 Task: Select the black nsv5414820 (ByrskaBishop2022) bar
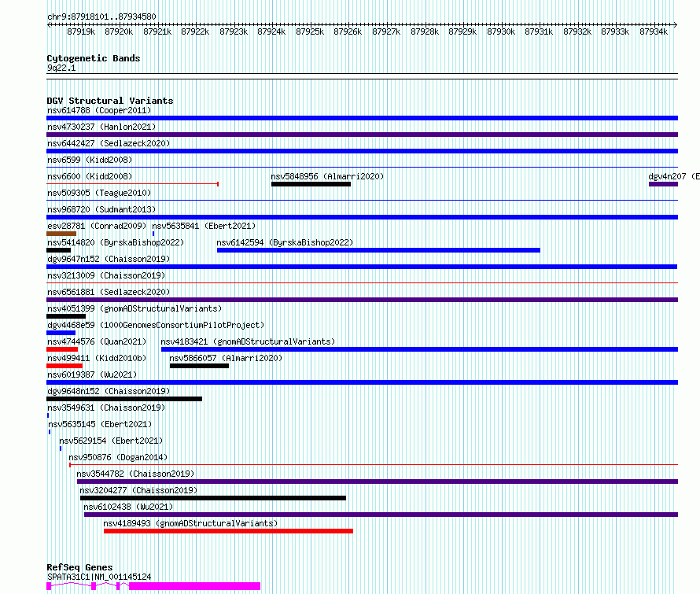(x=58, y=250)
